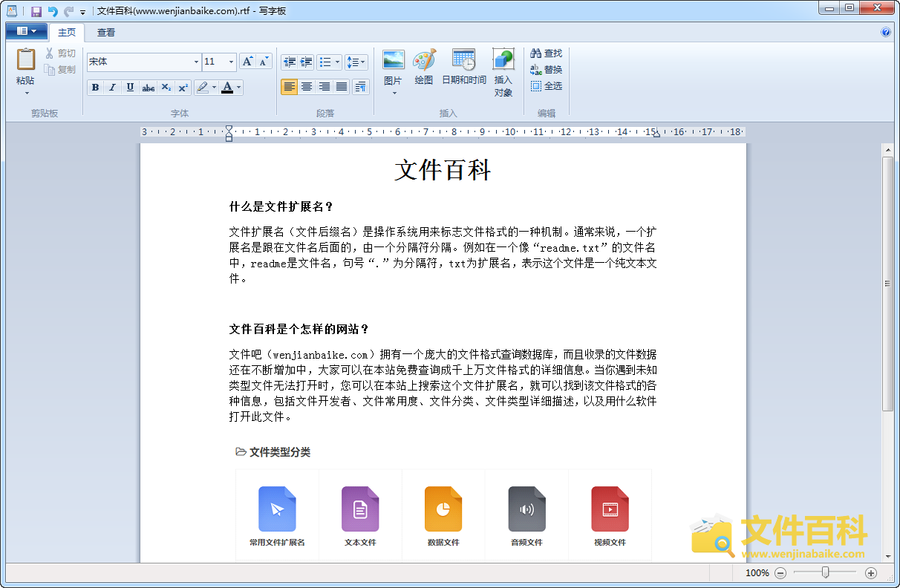Viewport: 900px width, 588px height.
Task: Switch to the 查看 tab
Action: click(106, 33)
